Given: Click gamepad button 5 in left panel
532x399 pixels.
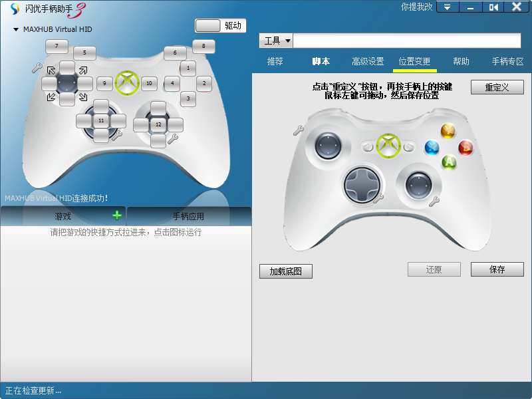Looking at the screenshot, I should (x=84, y=53).
